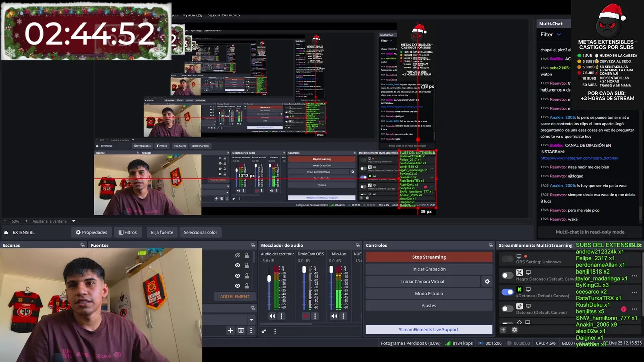644x362 pixels.
Task: Open source Filtros
Action: (x=128, y=232)
